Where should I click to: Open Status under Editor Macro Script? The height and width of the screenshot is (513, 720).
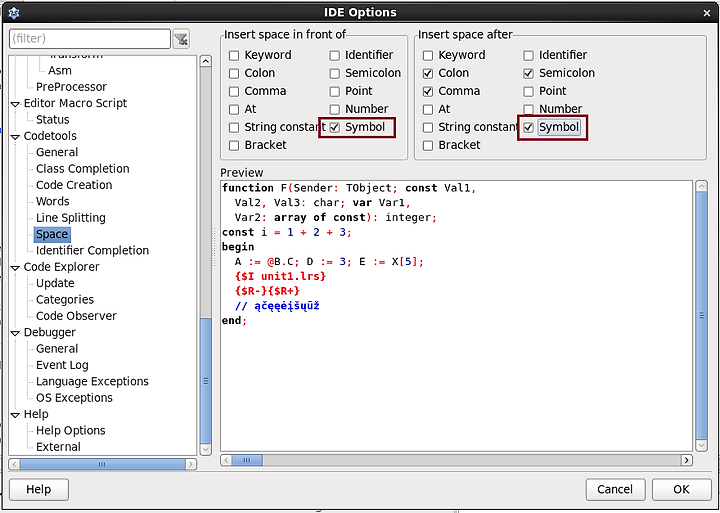52,120
